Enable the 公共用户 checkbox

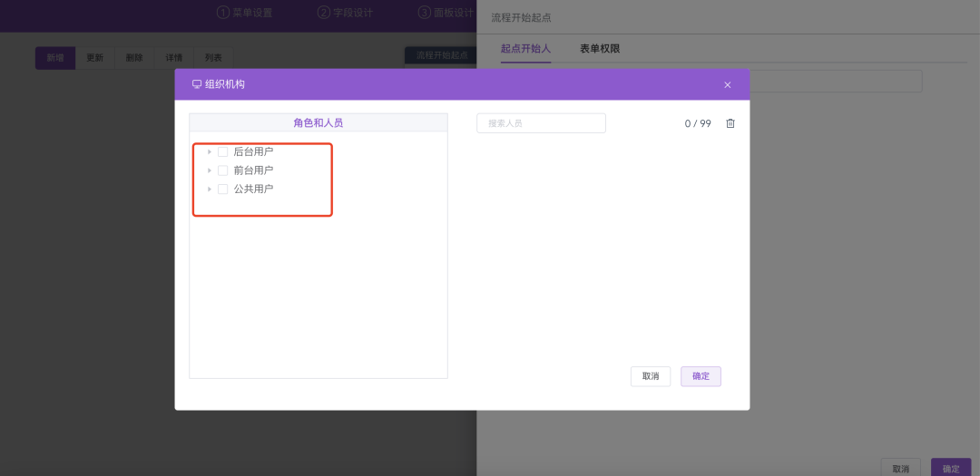pos(222,189)
